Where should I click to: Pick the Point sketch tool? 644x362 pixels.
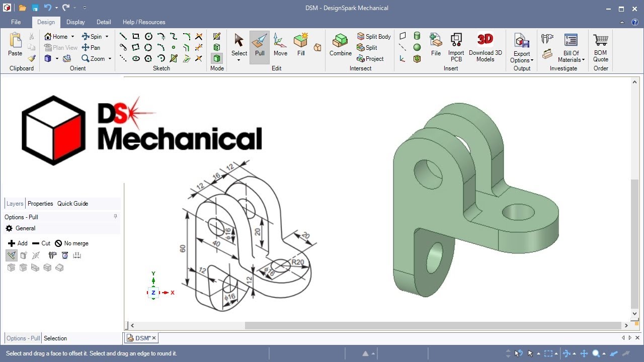coord(174,47)
